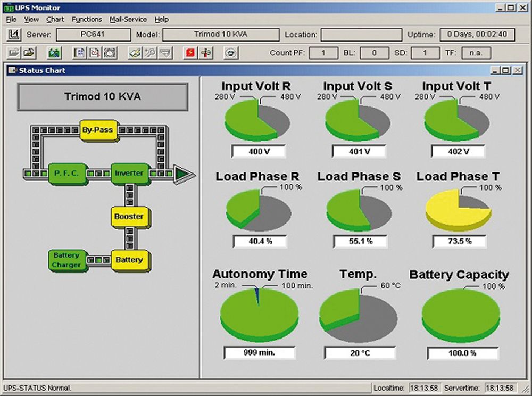The height and width of the screenshot is (396, 532).
Task: Open the Chart menu
Action: pos(55,19)
